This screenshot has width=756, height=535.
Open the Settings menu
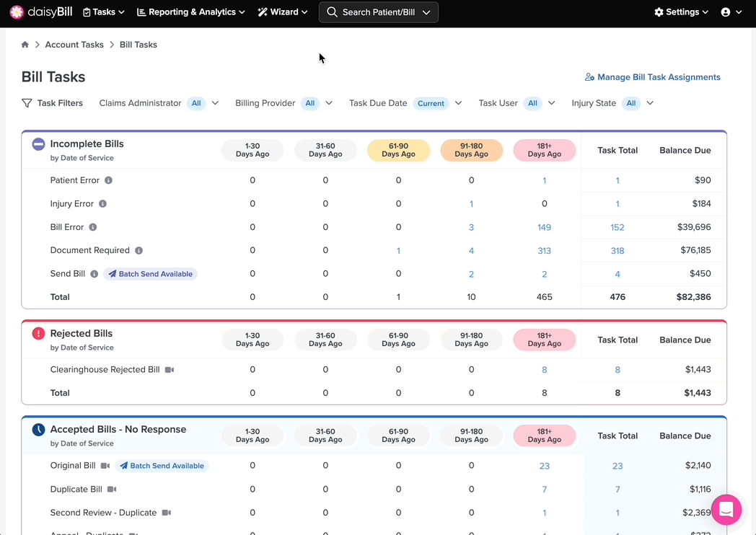[x=681, y=12]
